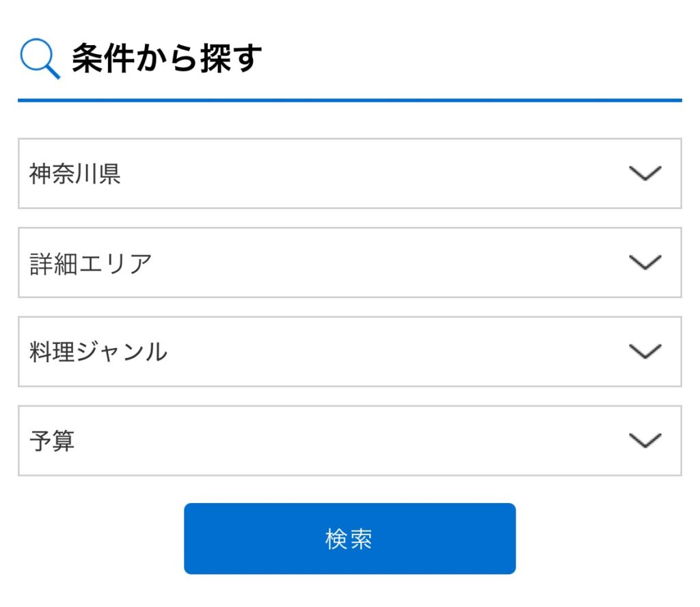Click the magnifying glass search icon

[x=40, y=59]
